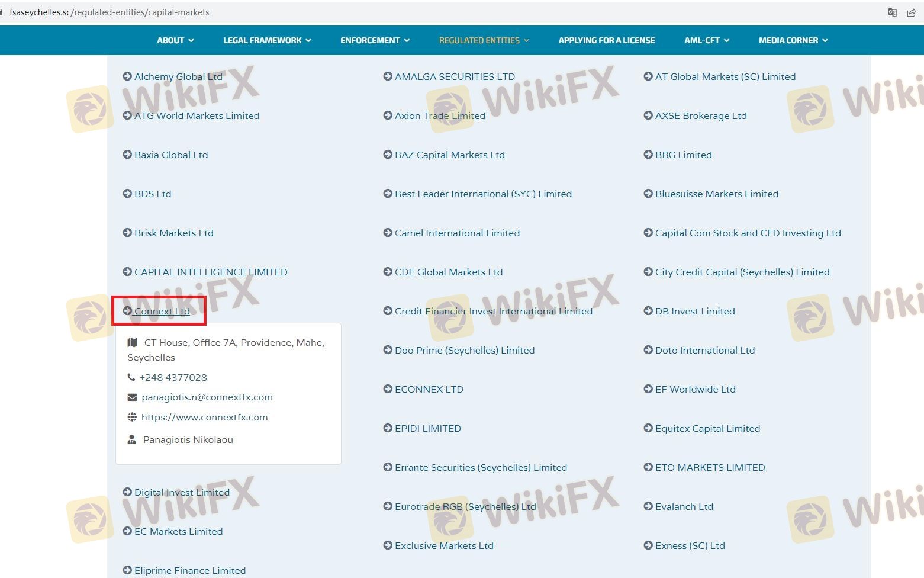Click arrow icon beside Brisk Markets Ltd

(x=127, y=233)
